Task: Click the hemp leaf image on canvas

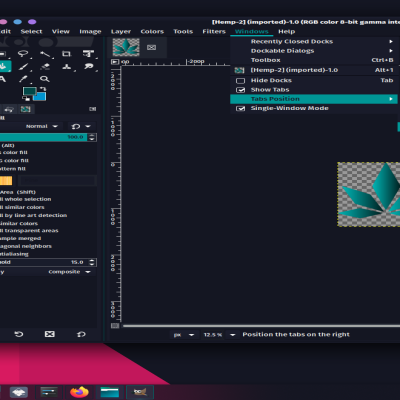Action: tap(369, 194)
